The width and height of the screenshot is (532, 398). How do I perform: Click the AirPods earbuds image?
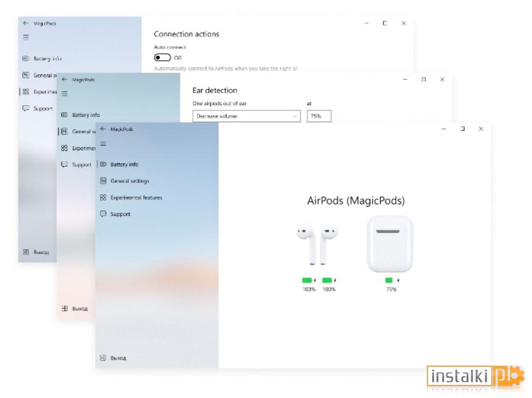point(317,243)
